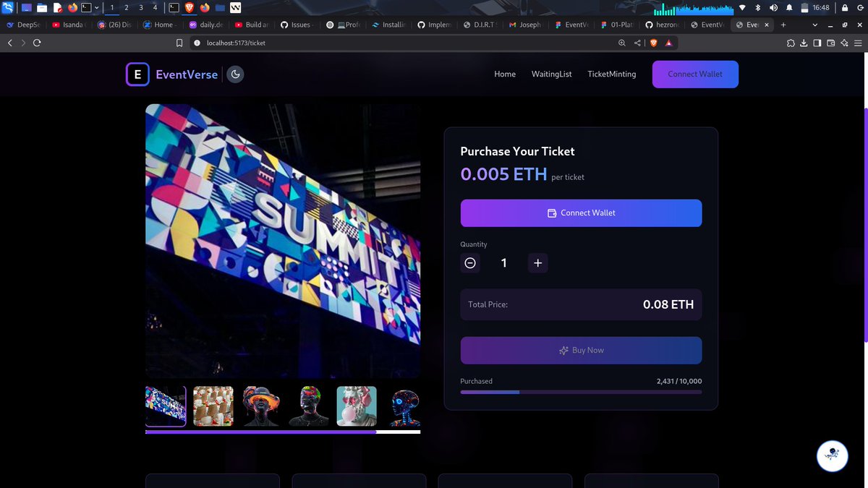Go forward in browser history
The width and height of the screenshot is (868, 488).
tap(23, 43)
